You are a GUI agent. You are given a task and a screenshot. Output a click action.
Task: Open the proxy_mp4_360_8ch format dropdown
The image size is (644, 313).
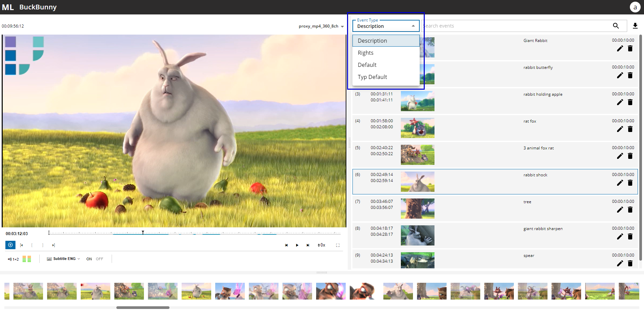[x=321, y=26]
